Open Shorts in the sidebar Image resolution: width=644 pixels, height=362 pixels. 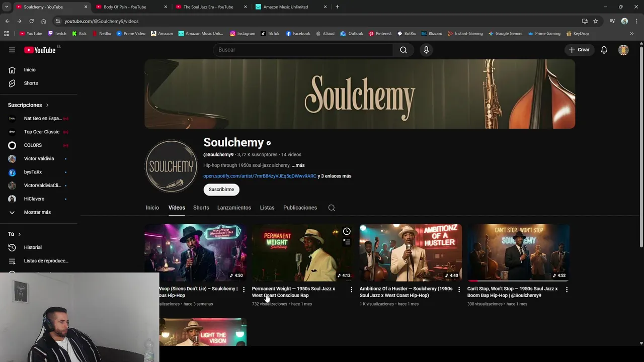[31, 83]
